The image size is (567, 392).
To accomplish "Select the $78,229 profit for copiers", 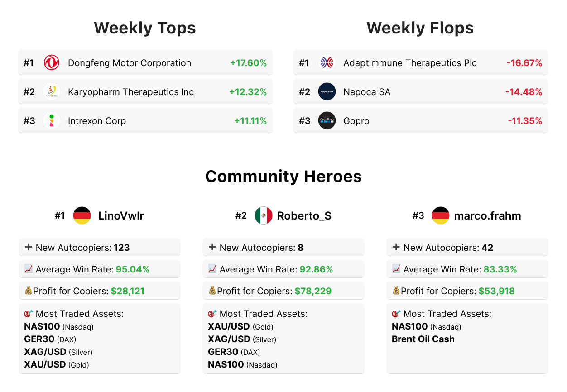I will pos(313,291).
